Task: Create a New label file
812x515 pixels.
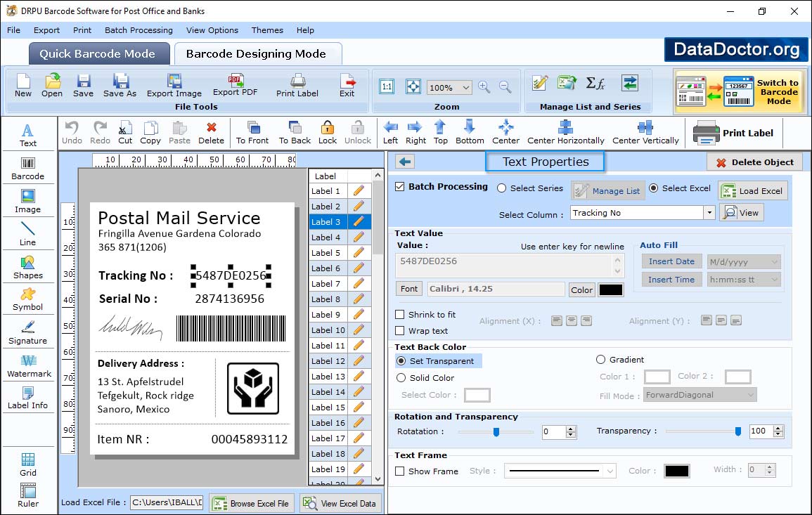Action: pos(22,86)
